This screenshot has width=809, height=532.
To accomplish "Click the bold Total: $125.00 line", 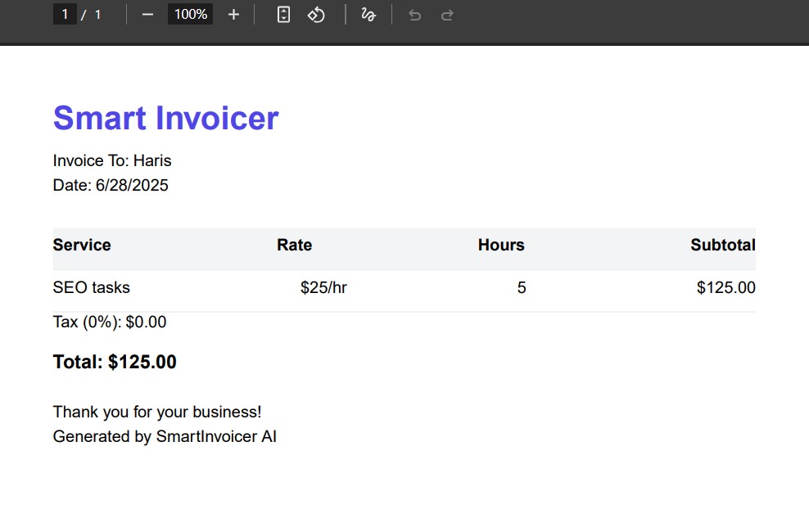I will click(115, 363).
